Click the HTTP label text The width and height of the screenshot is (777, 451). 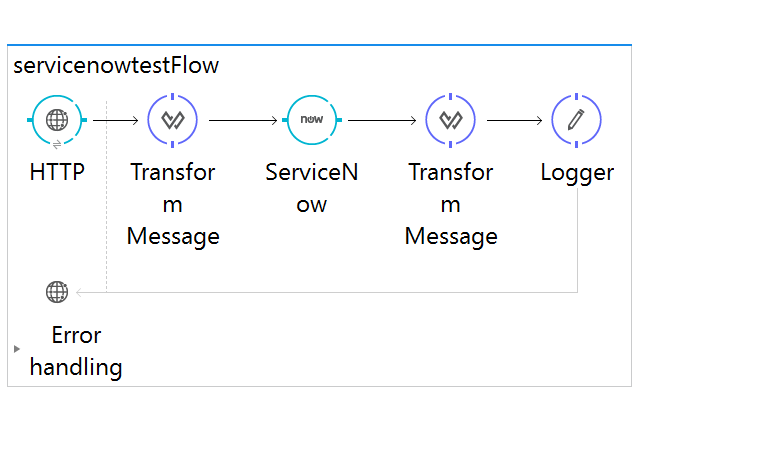pyautogui.click(x=57, y=172)
